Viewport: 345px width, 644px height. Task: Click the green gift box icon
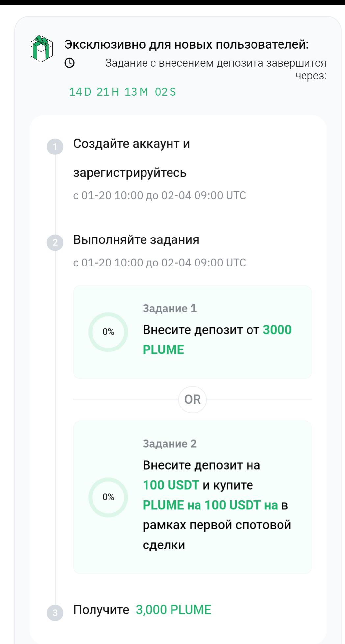click(41, 49)
